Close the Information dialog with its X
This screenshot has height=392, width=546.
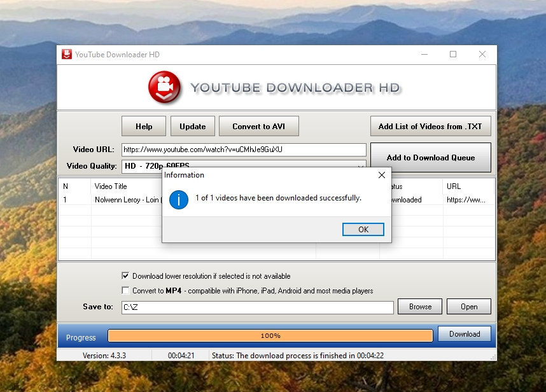(x=382, y=175)
